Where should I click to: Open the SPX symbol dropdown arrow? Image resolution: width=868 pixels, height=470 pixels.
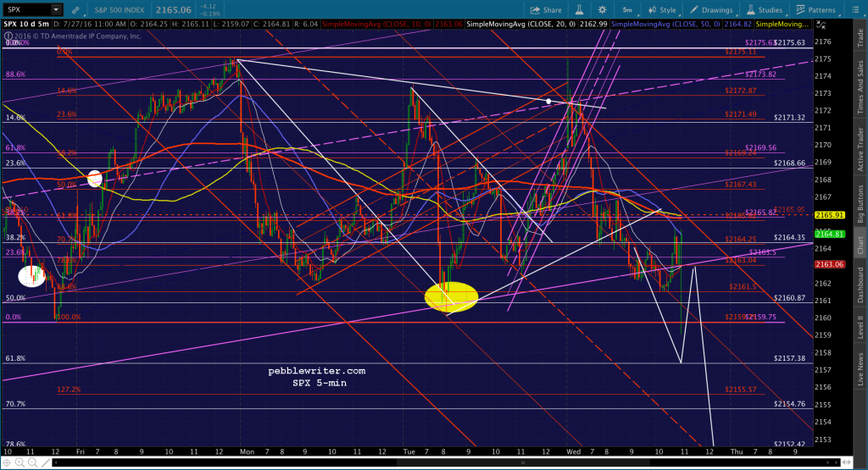56,9
